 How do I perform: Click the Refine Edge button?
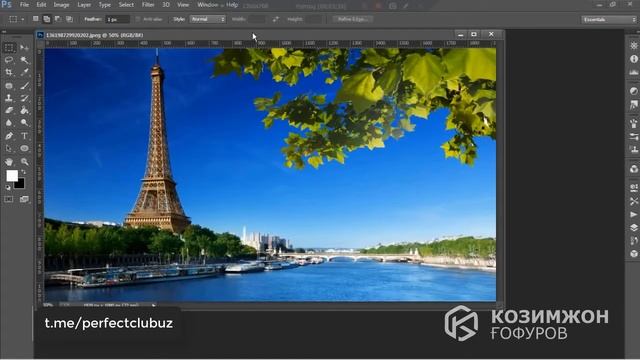(352, 19)
